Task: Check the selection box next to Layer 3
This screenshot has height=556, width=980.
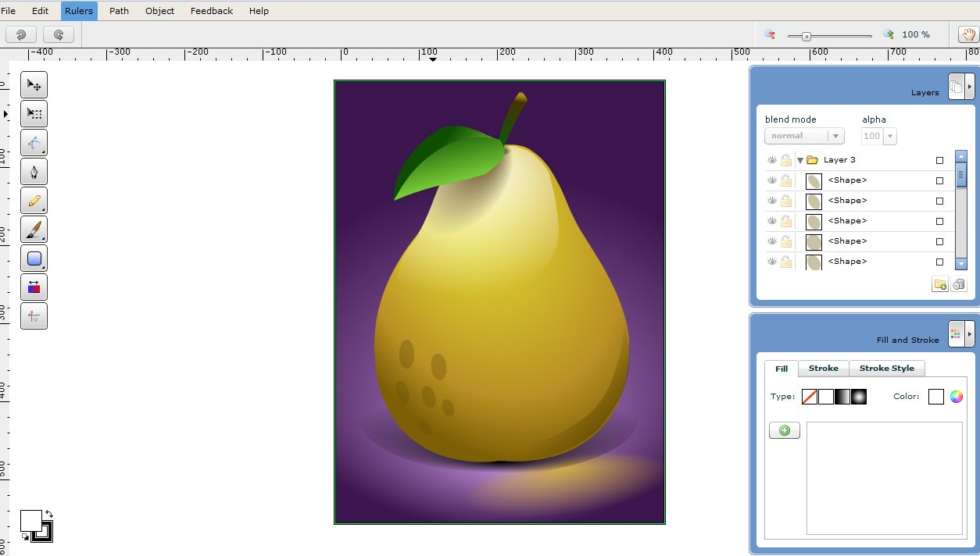Action: [x=939, y=159]
